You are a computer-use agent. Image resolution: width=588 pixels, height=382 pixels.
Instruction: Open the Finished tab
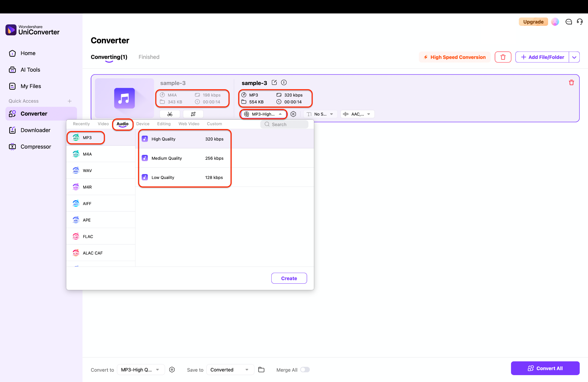coord(149,57)
